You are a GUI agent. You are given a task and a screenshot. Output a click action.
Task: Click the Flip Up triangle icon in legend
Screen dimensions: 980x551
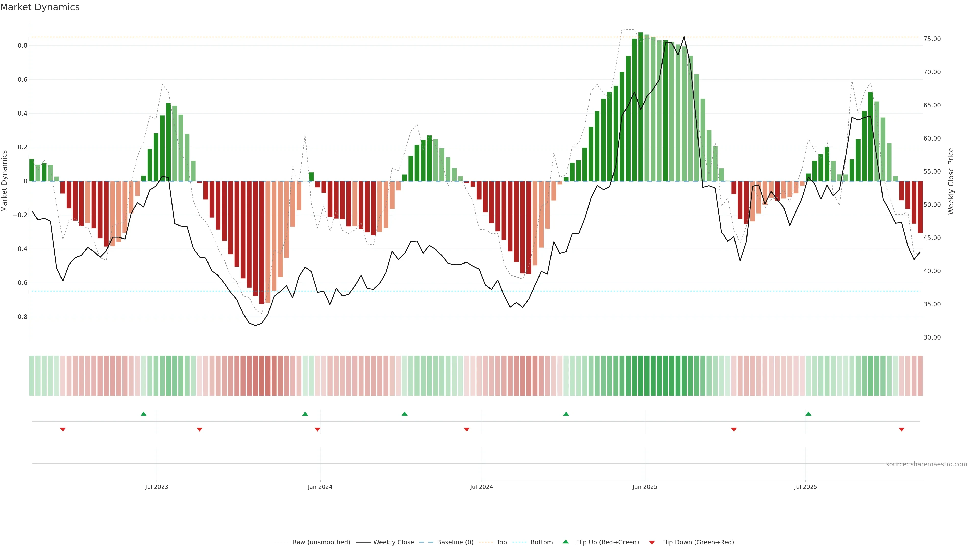pos(566,542)
